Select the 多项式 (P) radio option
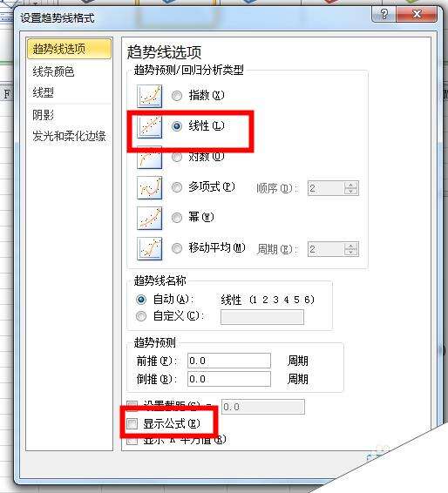Viewport: 448px width, 493px height. point(177,187)
